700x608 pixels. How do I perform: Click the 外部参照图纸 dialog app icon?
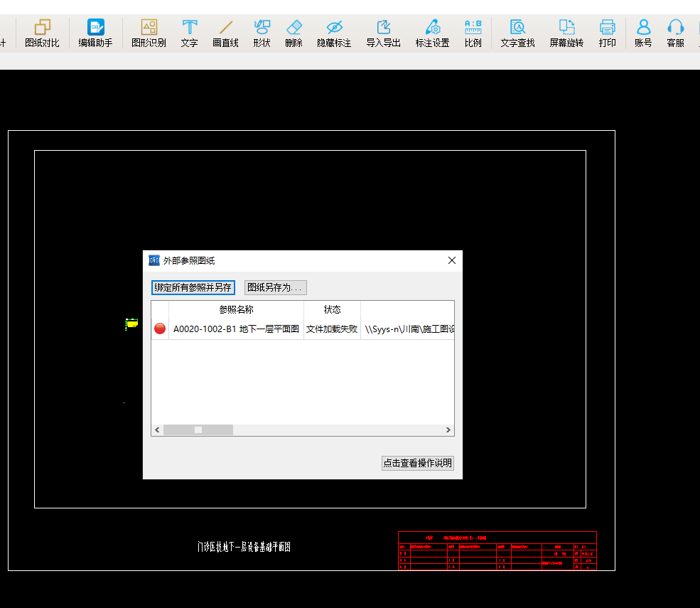[154, 260]
